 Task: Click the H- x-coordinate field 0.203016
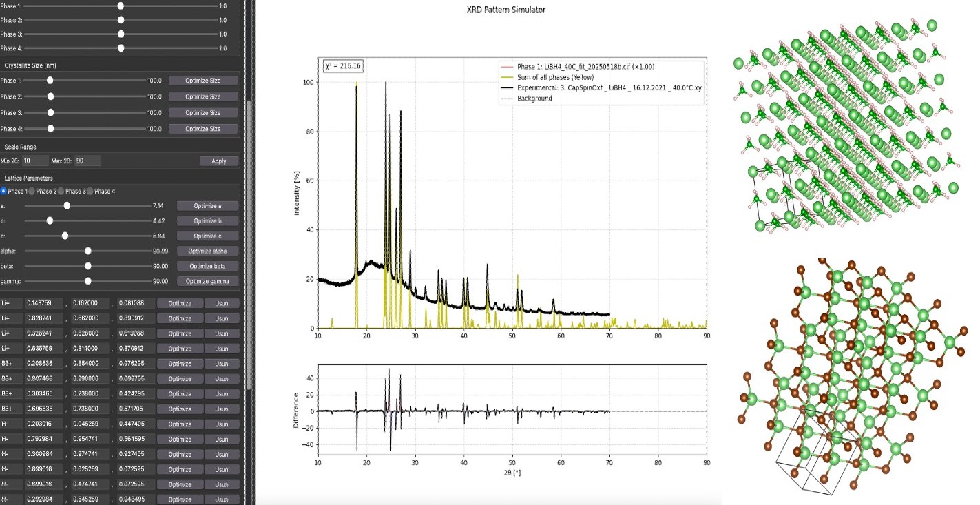click(x=44, y=424)
